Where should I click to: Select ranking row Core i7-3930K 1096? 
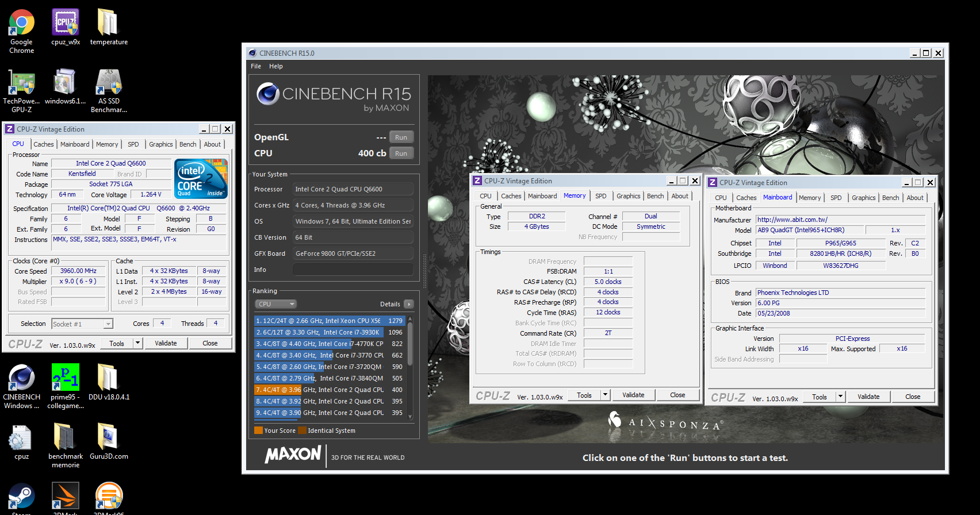[x=330, y=332]
